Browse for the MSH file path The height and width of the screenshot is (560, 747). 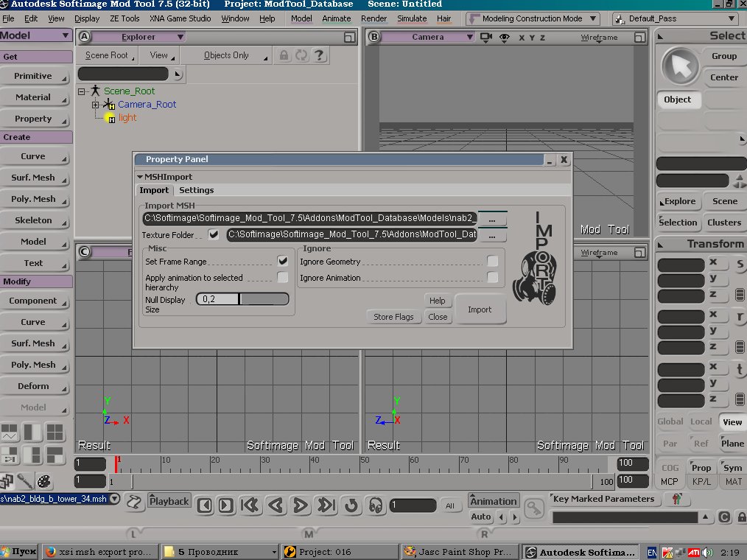click(492, 219)
